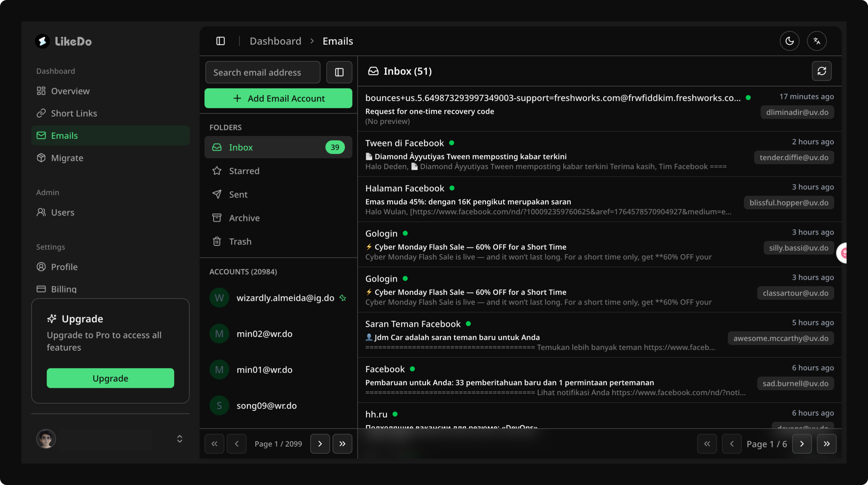Image resolution: width=868 pixels, height=485 pixels.
Task: Mark the Gologin Cyber Monday email as read
Action: (x=405, y=233)
